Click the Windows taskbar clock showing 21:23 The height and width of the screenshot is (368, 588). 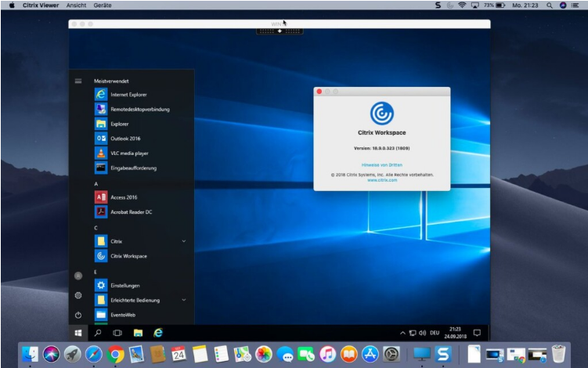(455, 333)
